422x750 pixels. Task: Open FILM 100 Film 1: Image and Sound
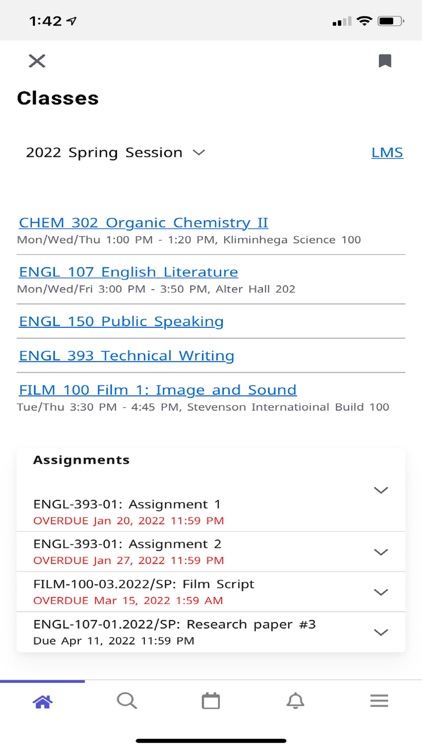(158, 390)
